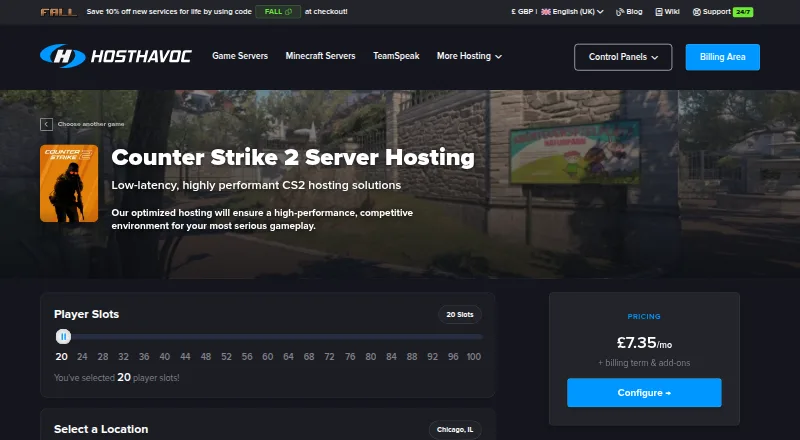Screen dimensions: 800x440
Task: Select 68 on the slots scale
Action: pos(309,357)
